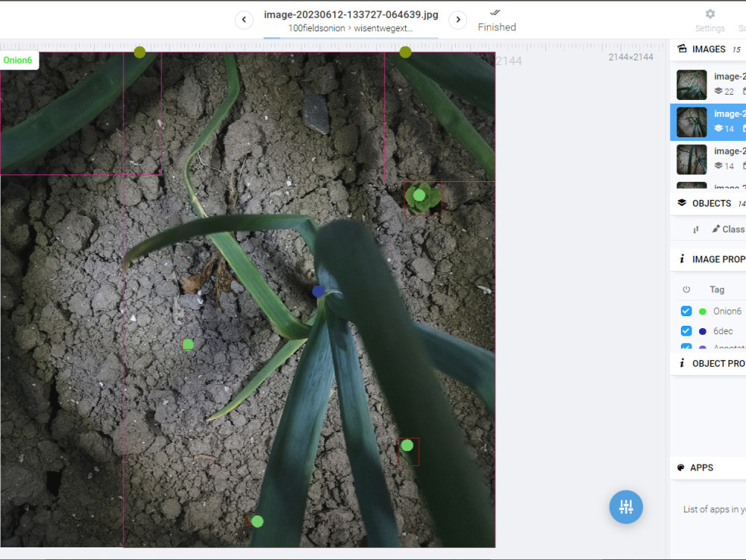The image size is (746, 560).
Task: Expand the IMAGE PROP panel
Action: [708, 259]
